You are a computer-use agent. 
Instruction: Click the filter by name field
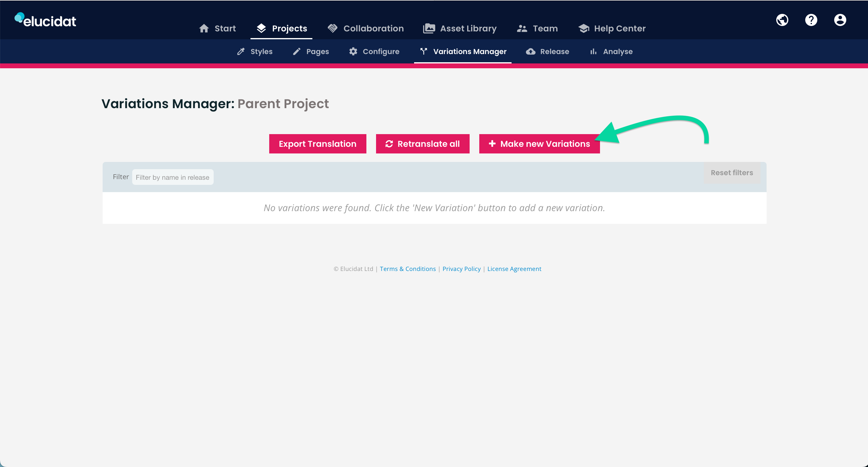click(x=173, y=177)
